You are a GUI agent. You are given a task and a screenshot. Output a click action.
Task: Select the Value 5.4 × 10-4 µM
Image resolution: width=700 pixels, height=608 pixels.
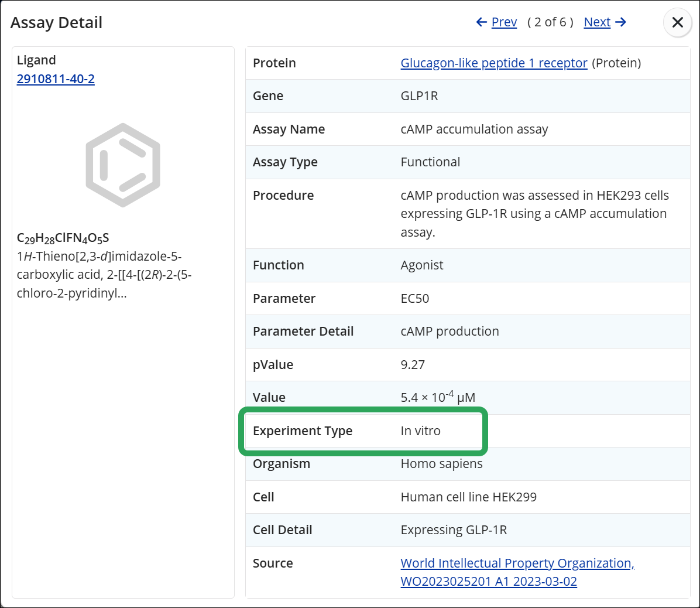coord(438,397)
